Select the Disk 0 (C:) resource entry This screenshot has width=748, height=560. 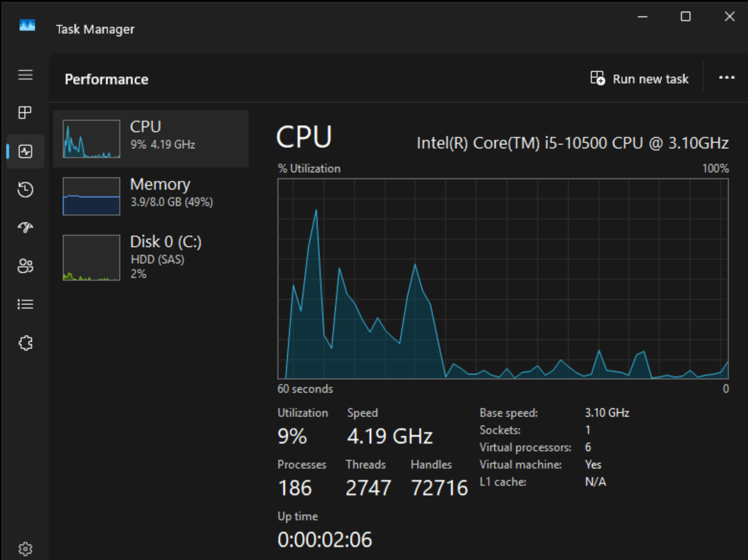[151, 257]
